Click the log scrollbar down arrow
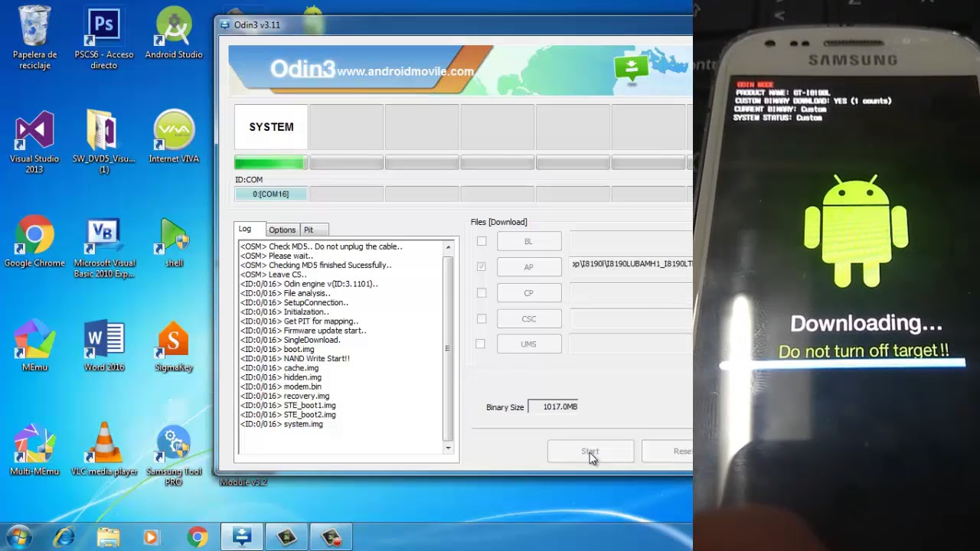The width and height of the screenshot is (980, 551). 449,448
